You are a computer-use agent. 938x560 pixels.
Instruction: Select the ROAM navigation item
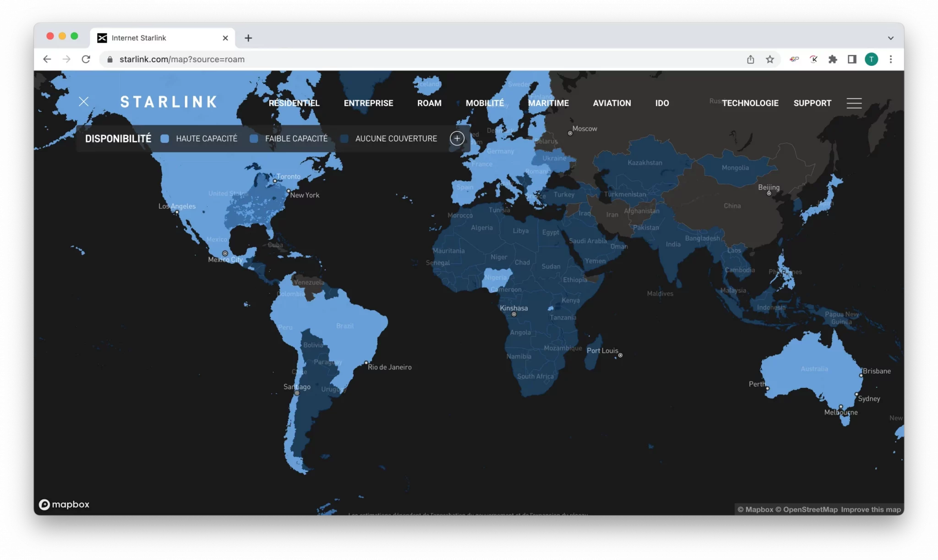[x=429, y=103]
